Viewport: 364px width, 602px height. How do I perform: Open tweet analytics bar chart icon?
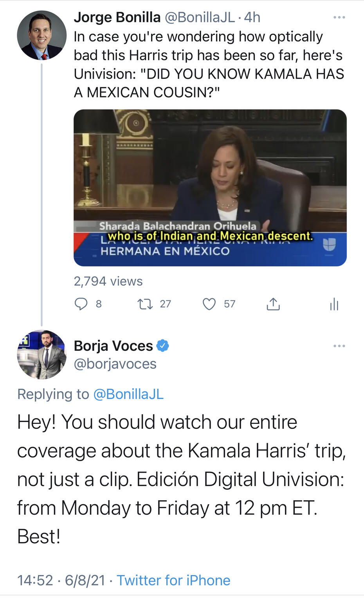coord(334,304)
